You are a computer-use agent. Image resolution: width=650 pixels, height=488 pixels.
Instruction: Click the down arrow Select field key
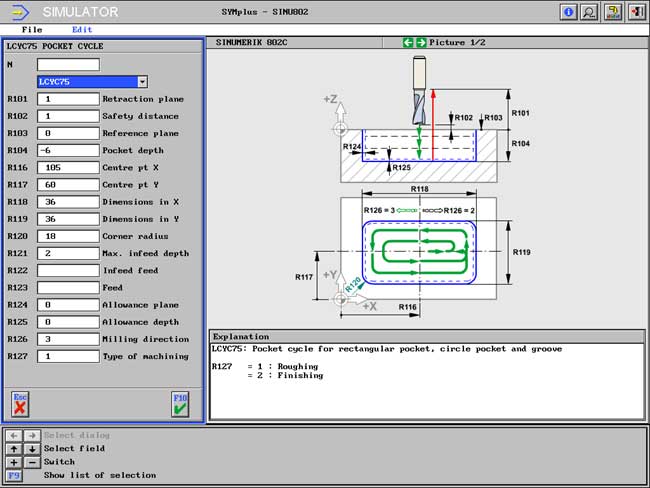[30, 448]
